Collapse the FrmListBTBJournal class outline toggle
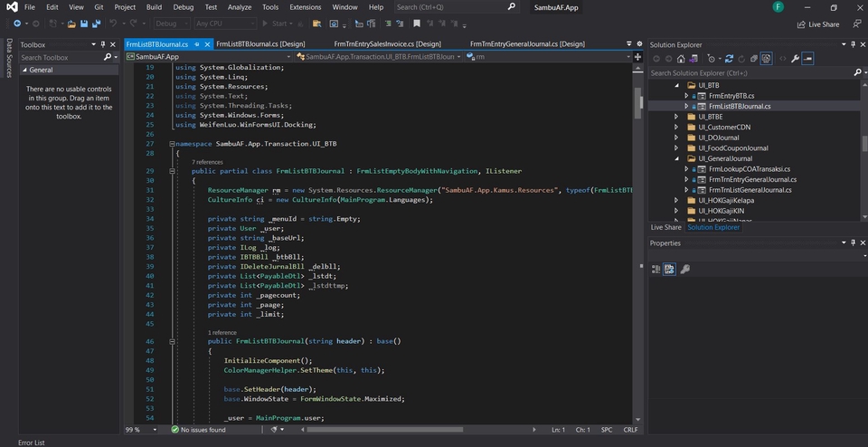Image resolution: width=868 pixels, height=447 pixels. (172, 171)
